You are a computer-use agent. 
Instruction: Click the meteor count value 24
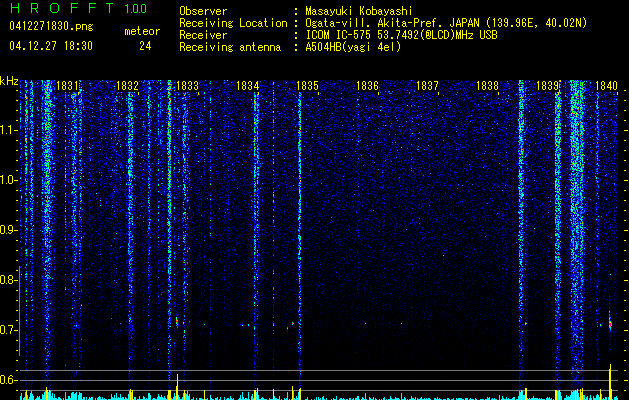click(145, 46)
